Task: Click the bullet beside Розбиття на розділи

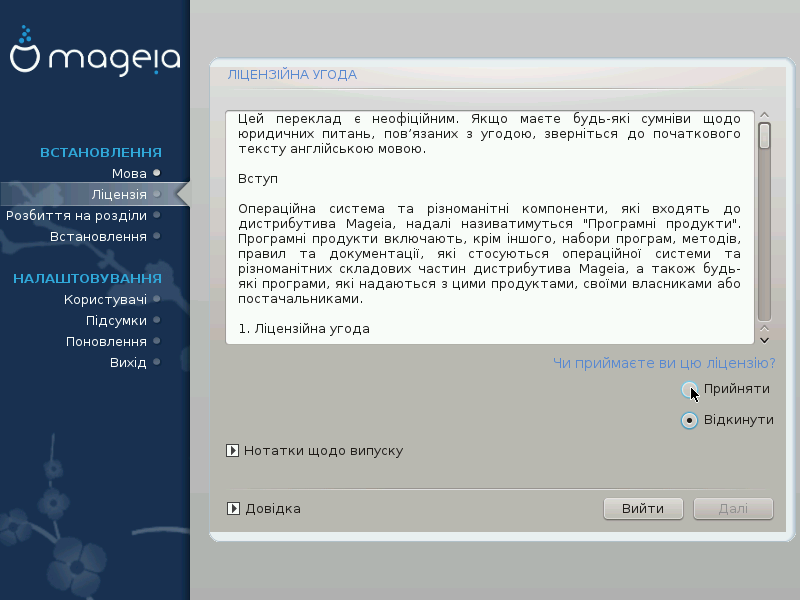Action: [157, 215]
